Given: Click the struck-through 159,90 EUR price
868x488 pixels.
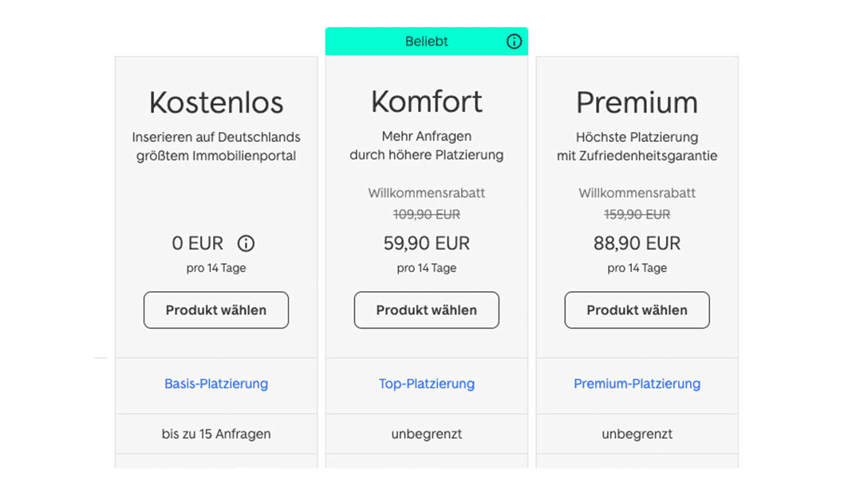Looking at the screenshot, I should point(637,214).
